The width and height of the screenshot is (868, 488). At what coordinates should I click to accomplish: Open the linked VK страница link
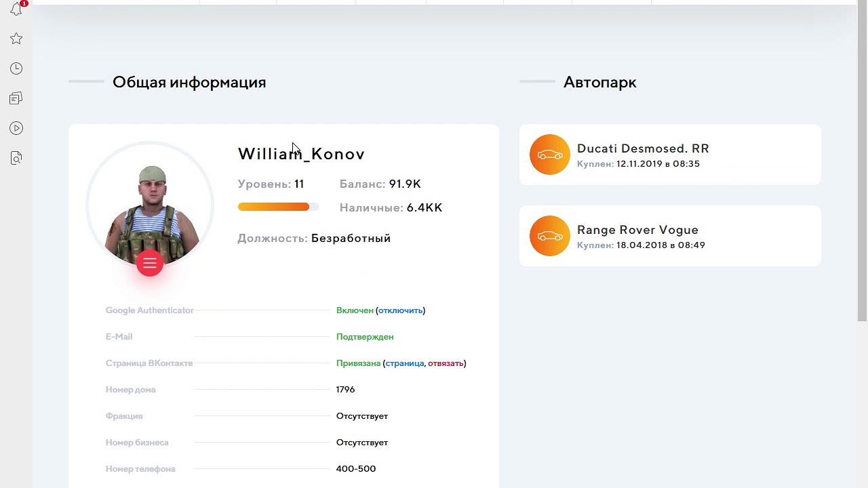[x=405, y=363]
